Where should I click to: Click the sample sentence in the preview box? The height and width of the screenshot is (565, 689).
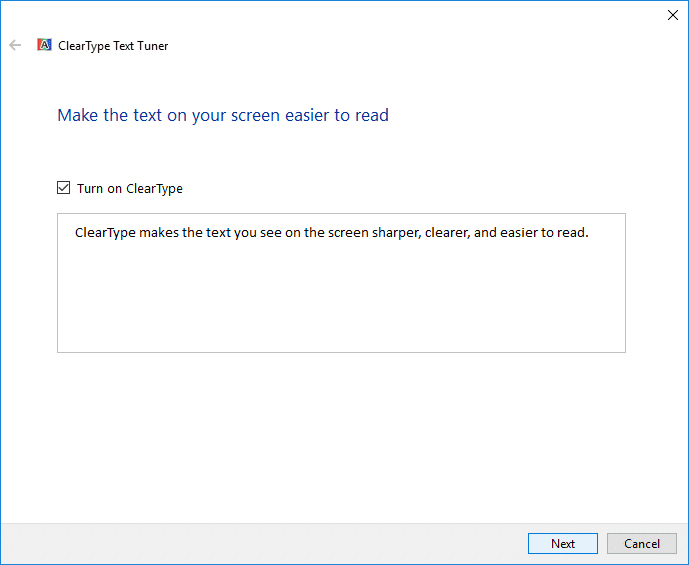[331, 233]
